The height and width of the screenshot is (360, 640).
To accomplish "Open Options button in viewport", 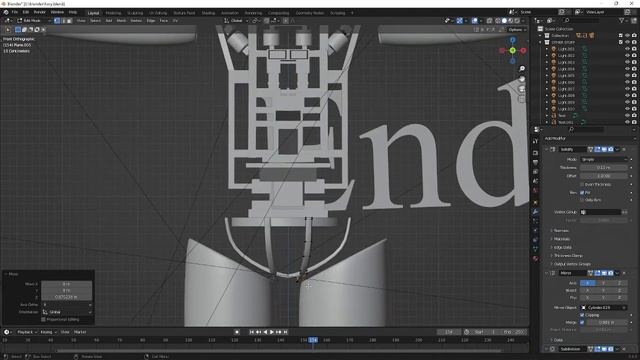I will point(516,29).
